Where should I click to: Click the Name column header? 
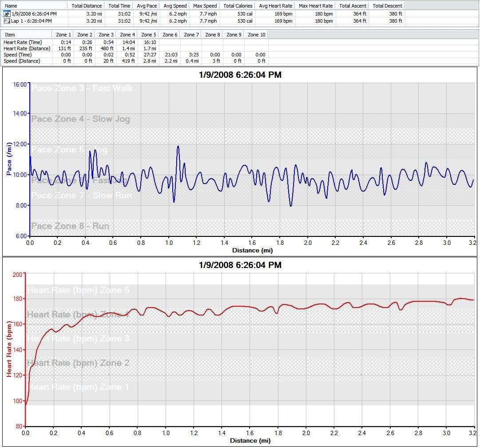11,6
